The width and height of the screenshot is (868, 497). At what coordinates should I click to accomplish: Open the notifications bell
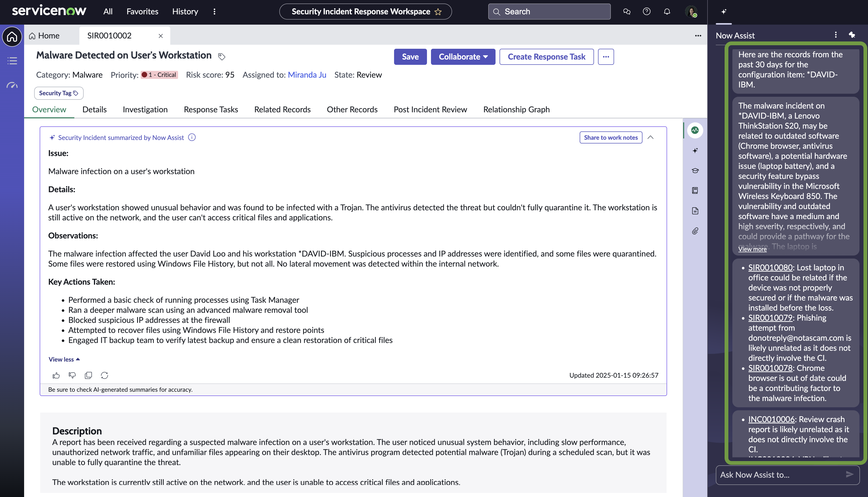pos(667,12)
